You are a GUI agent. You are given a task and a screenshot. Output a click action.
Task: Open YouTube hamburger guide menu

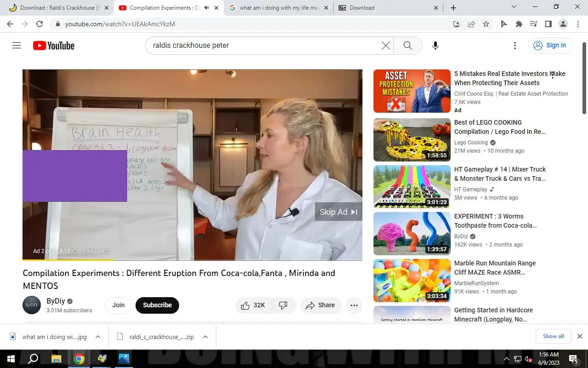click(x=17, y=45)
